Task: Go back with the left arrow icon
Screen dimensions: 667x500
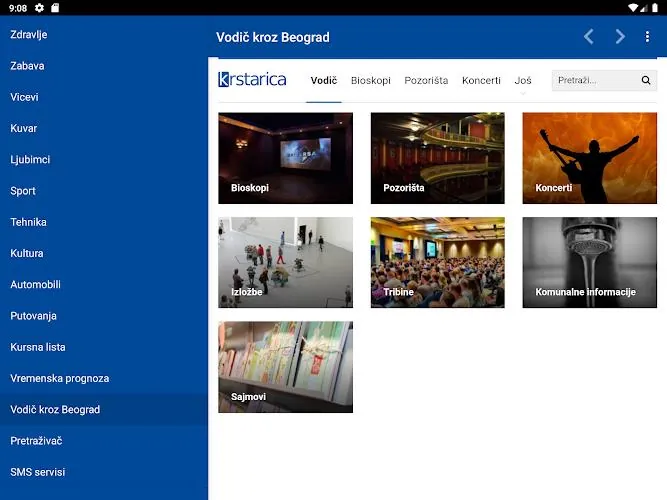Action: pos(589,37)
